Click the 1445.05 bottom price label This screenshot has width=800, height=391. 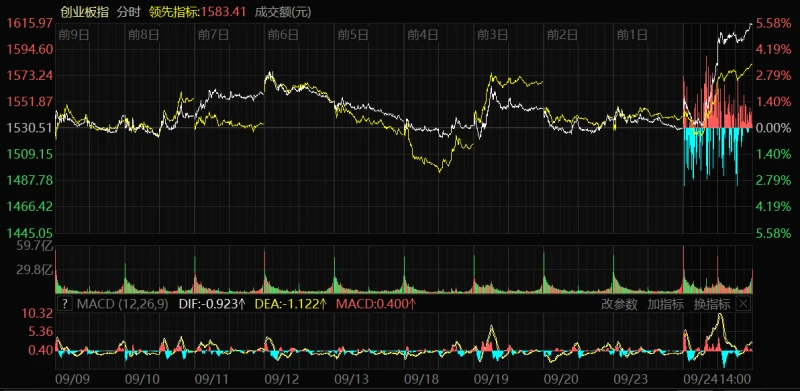click(29, 233)
